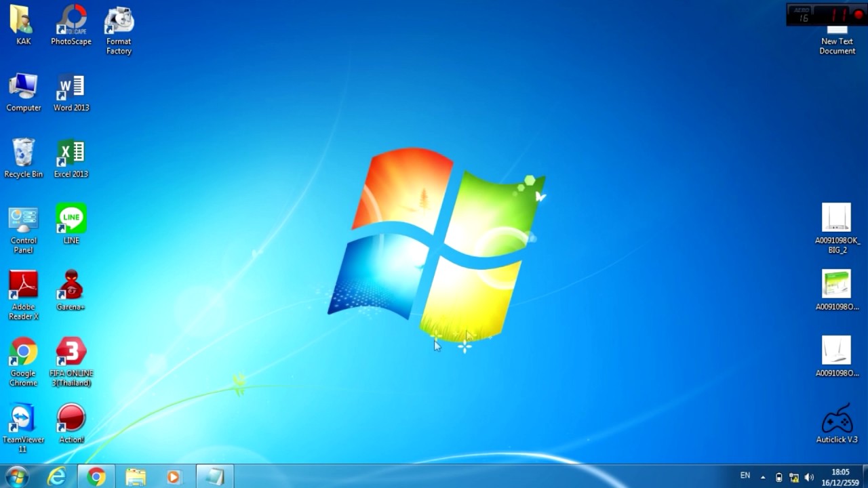Check battery status tray icon
Viewport: 868px width, 488px height.
[x=778, y=477]
